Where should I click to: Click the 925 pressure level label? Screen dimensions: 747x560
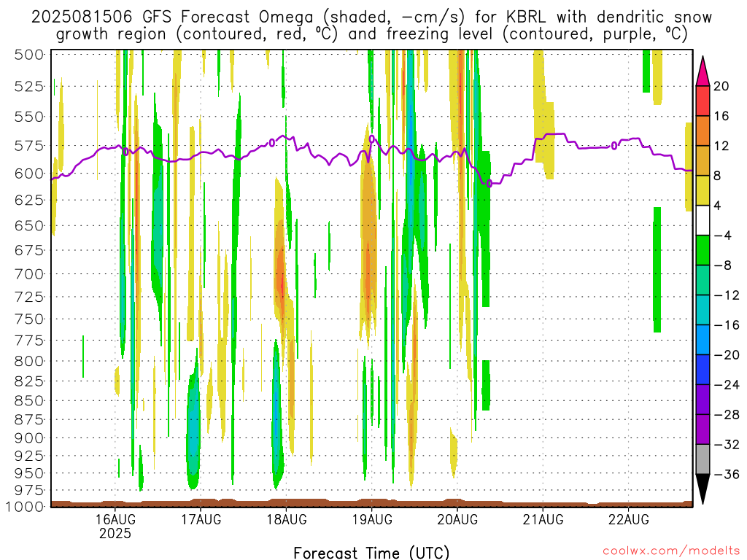(29, 456)
